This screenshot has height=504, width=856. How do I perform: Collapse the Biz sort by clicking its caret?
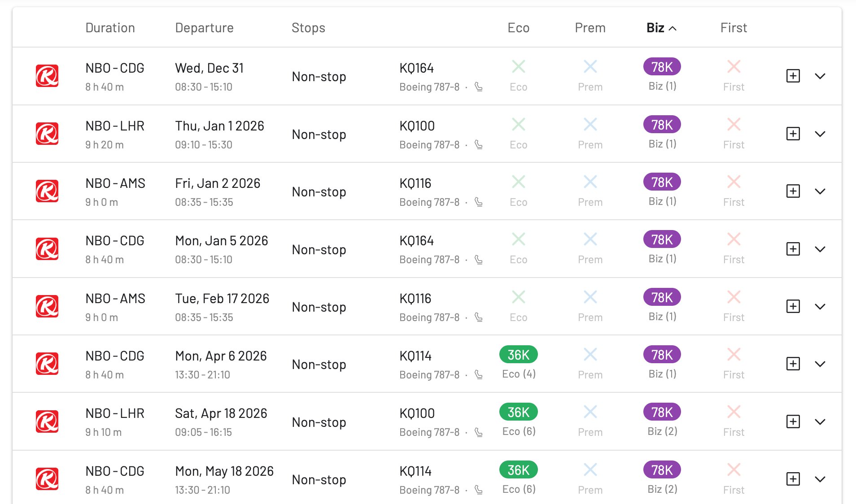pos(673,27)
